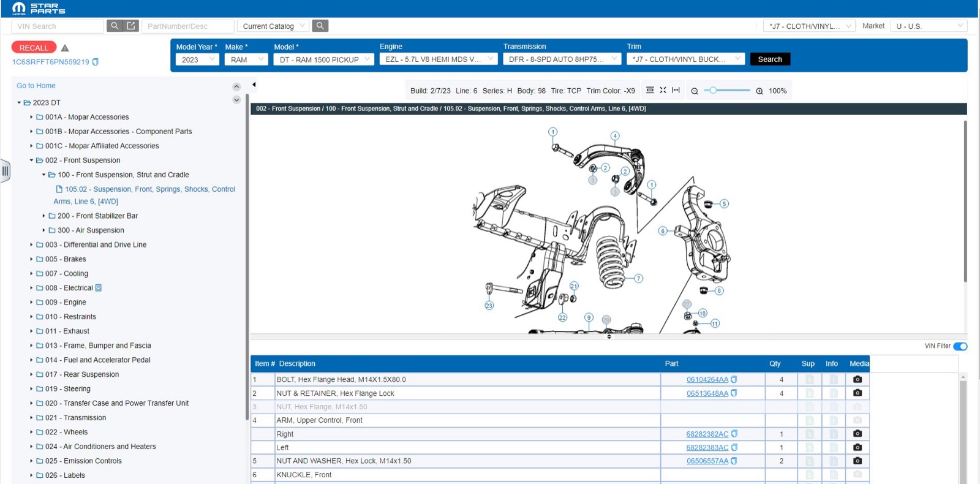Open the 008 Electrical note icon
This screenshot has height=484, width=980.
pyautogui.click(x=99, y=288)
